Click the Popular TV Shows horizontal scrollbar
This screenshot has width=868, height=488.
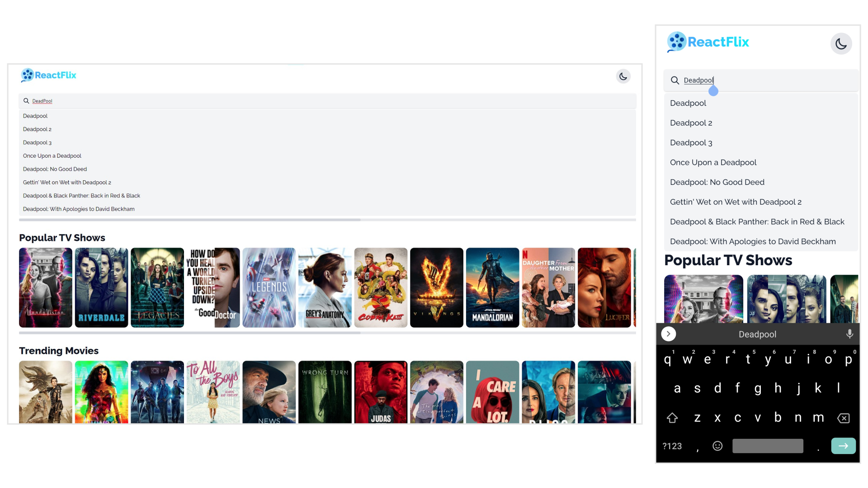190,333
